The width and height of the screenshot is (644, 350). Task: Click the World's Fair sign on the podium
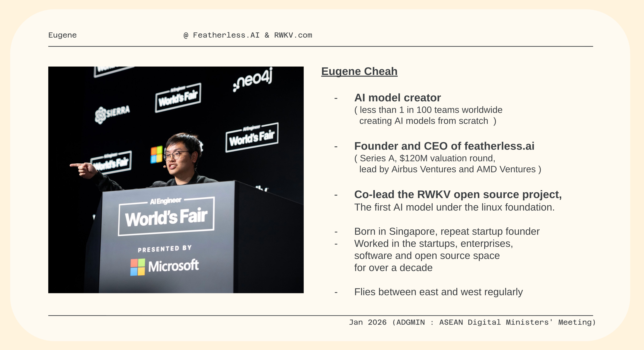coord(166,217)
